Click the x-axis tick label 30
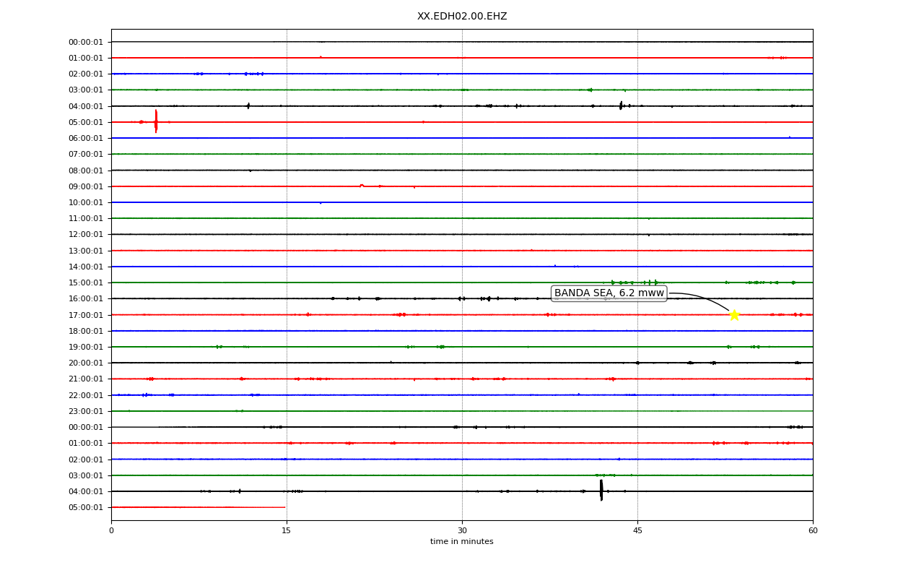 tap(462, 531)
